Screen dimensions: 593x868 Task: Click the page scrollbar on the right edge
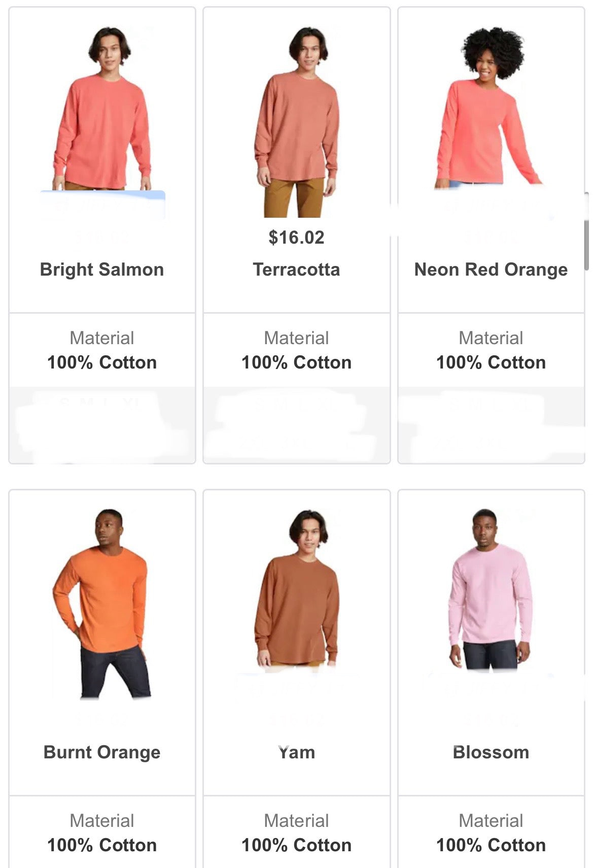click(586, 231)
